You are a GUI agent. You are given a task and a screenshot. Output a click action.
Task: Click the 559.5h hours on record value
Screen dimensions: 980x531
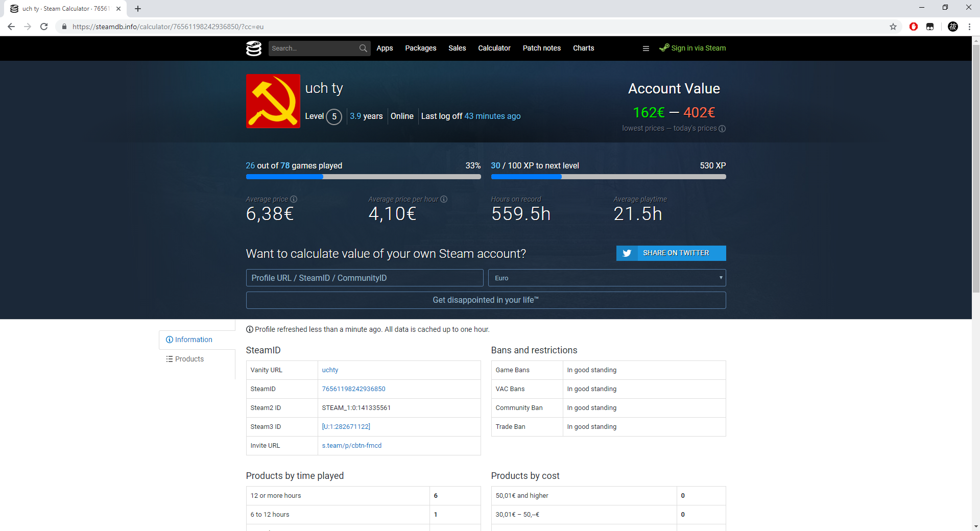coord(521,214)
